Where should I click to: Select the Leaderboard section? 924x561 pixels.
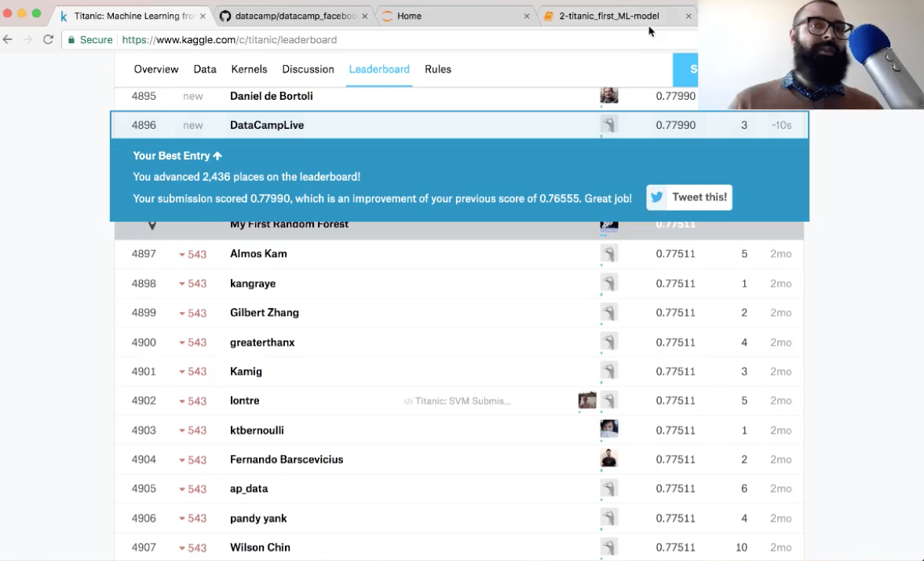click(x=379, y=69)
